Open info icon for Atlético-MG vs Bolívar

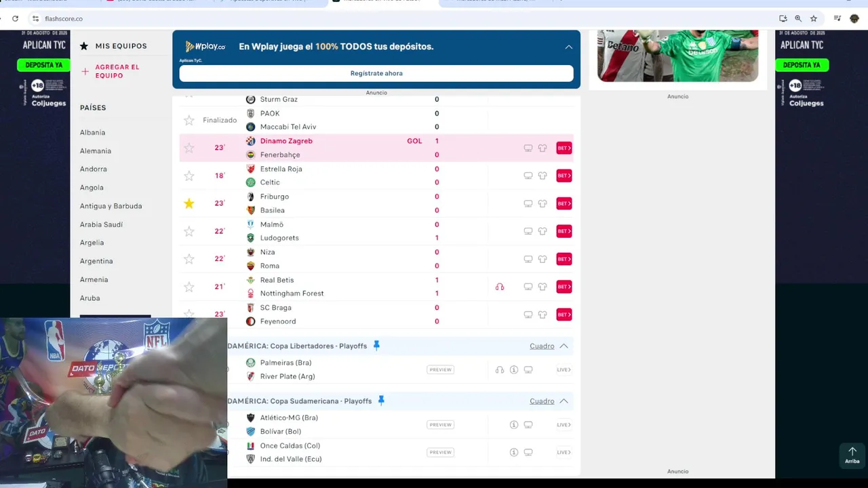[514, 425]
